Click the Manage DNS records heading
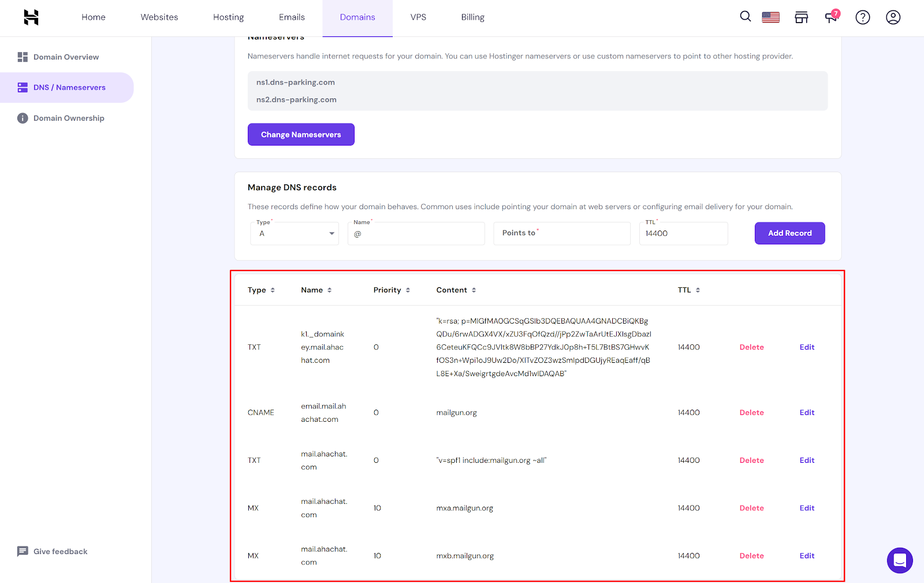Image resolution: width=924 pixels, height=583 pixels. pyautogui.click(x=292, y=187)
